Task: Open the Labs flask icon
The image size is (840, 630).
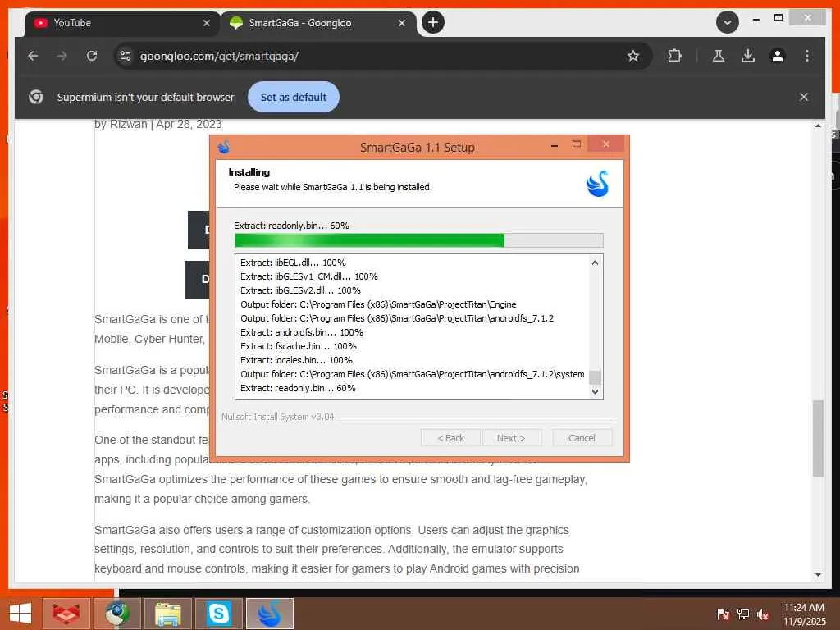Action: (x=719, y=56)
